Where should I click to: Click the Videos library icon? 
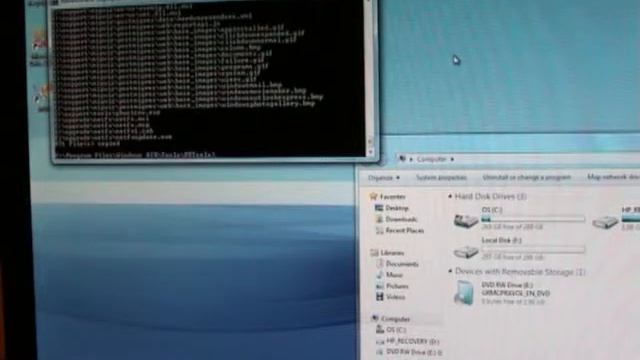tap(380, 297)
